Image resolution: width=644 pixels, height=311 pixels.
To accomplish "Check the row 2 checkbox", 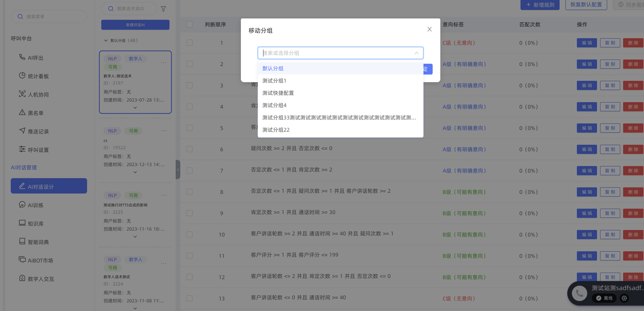I will click(189, 64).
